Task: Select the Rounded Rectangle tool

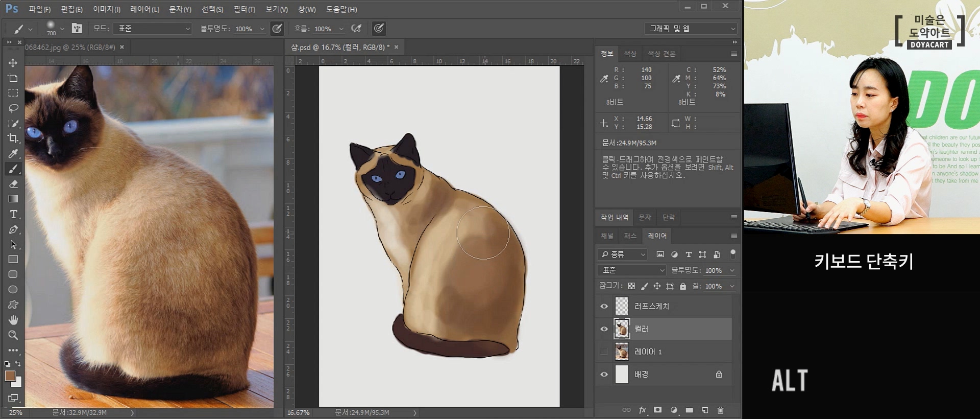Action: point(13,274)
